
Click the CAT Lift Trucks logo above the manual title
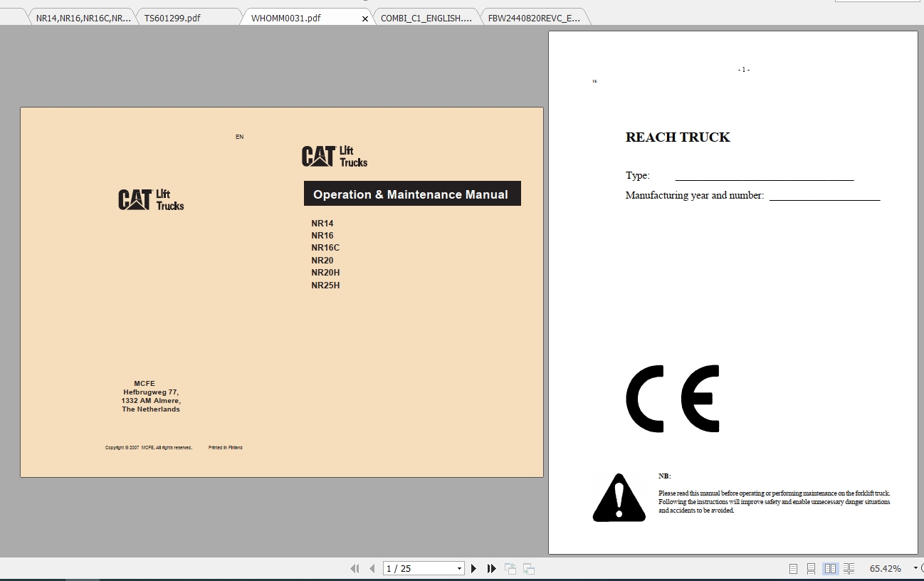pos(335,157)
